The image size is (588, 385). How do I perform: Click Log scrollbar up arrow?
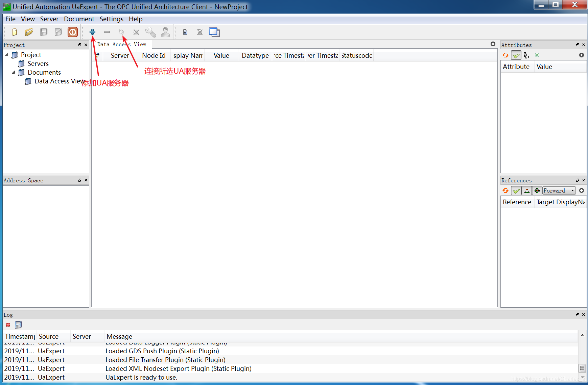click(582, 335)
